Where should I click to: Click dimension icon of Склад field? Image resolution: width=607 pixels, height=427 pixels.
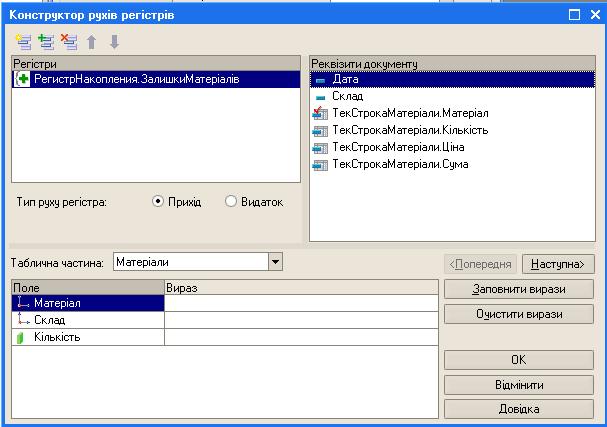point(23,320)
